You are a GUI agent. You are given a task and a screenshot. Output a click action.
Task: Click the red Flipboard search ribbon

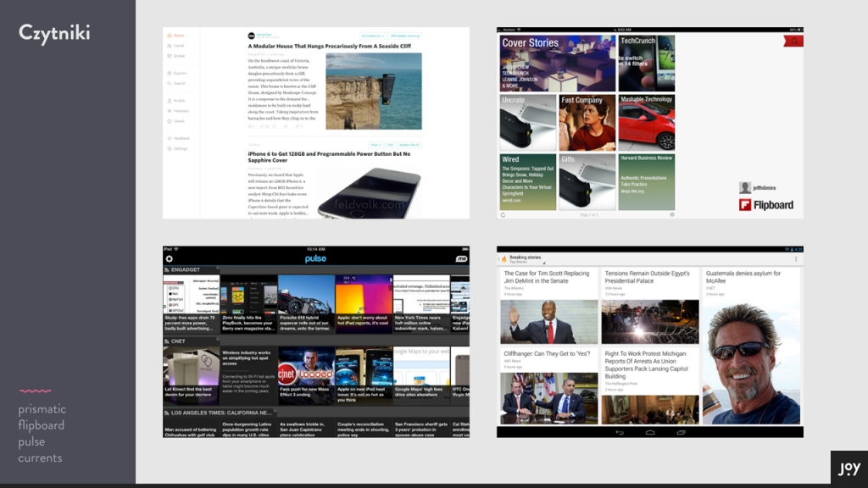click(794, 40)
